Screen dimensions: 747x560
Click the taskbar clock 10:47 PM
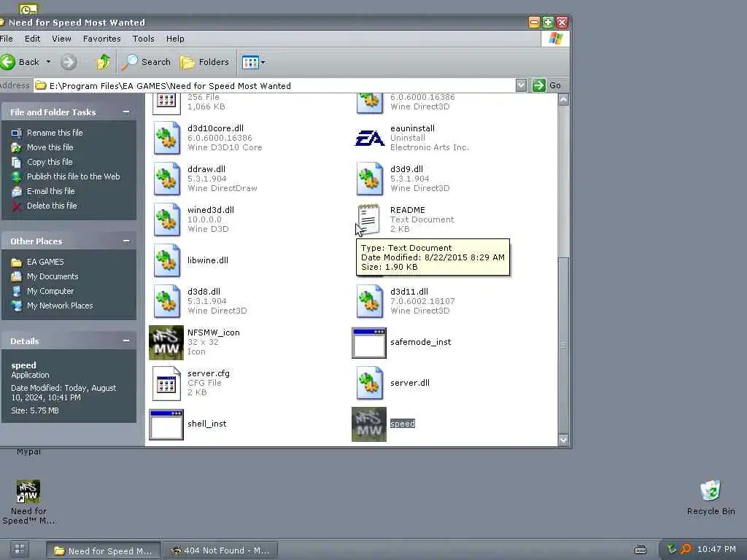[716, 549]
